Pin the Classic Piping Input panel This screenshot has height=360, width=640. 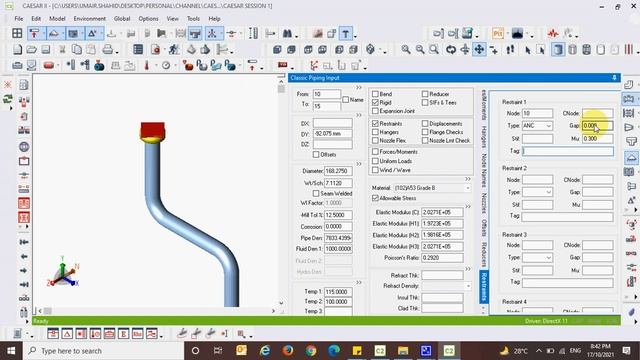point(614,78)
